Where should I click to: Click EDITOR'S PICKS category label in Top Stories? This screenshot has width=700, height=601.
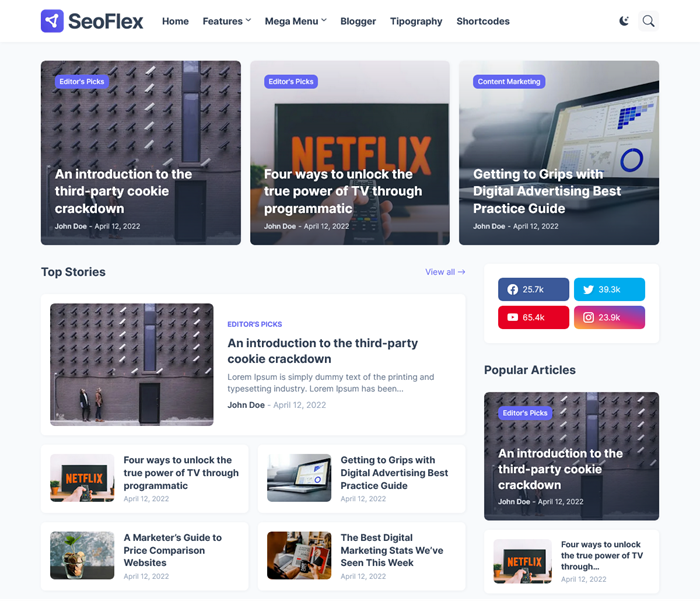tap(254, 324)
